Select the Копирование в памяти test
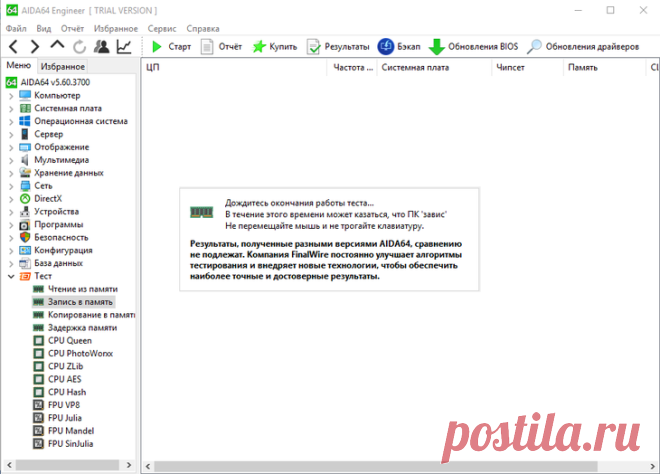This screenshot has width=660, height=474. [84, 315]
